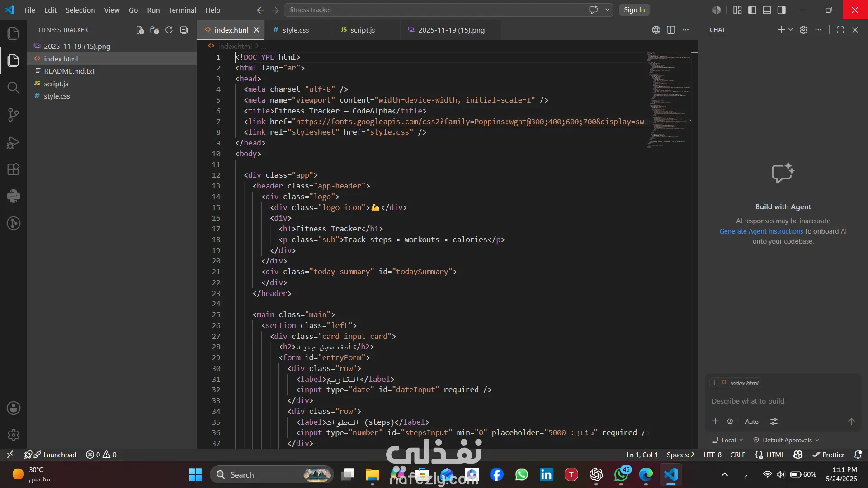Open the Manage gear in the activity bar
This screenshot has height=488, width=868.
point(14,435)
